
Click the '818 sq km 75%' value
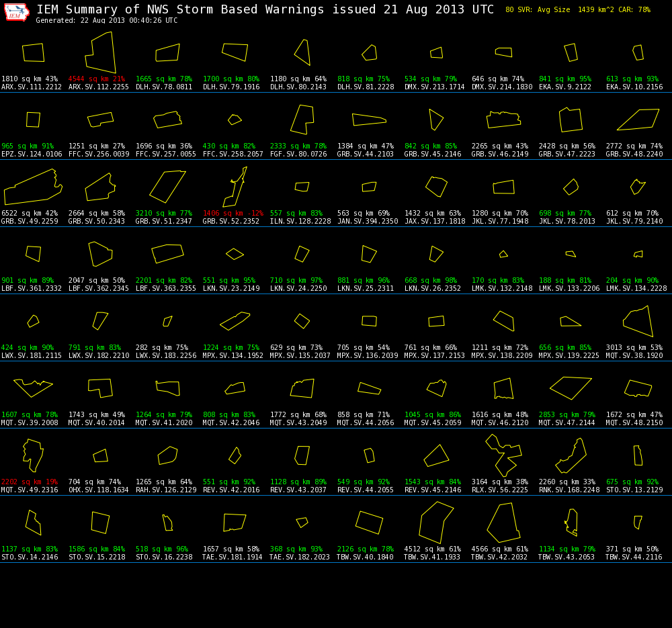click(x=364, y=79)
